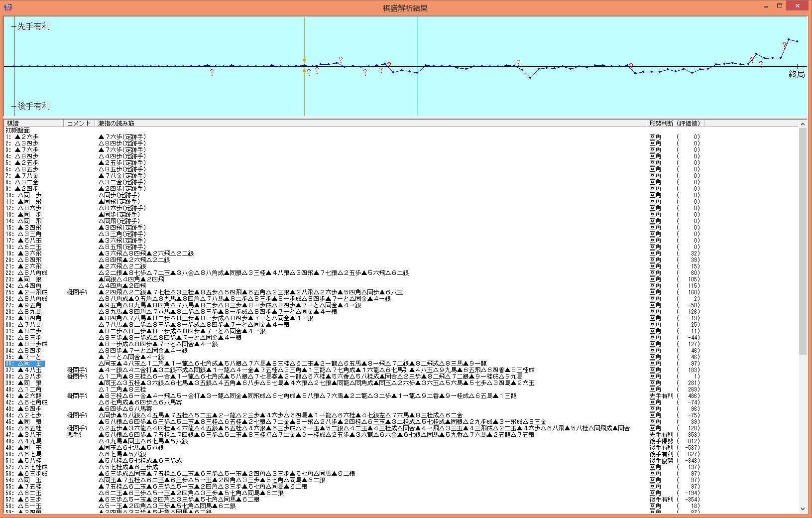The width and height of the screenshot is (812, 518).
Task: Close the 棋譜解析結果 window
Action: (800, 6)
